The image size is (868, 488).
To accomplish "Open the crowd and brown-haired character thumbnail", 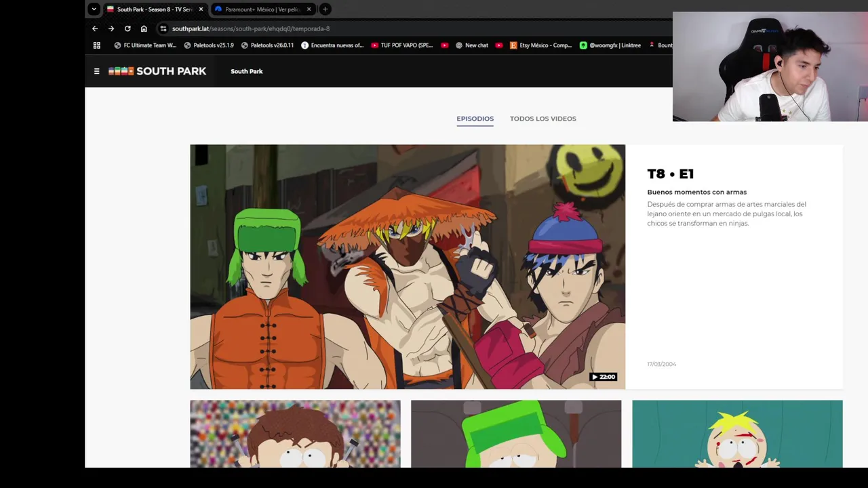I will click(295, 434).
